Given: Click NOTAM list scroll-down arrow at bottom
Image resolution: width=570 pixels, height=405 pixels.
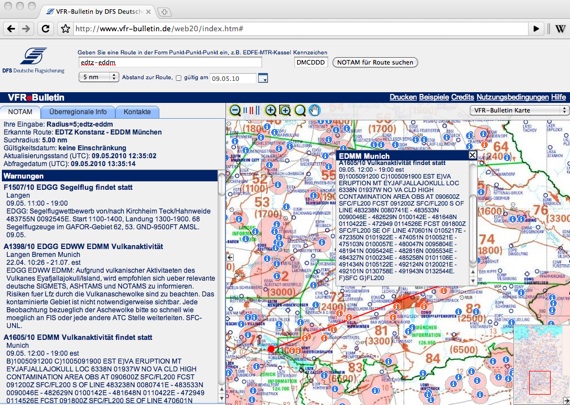Looking at the screenshot, I should click(221, 398).
